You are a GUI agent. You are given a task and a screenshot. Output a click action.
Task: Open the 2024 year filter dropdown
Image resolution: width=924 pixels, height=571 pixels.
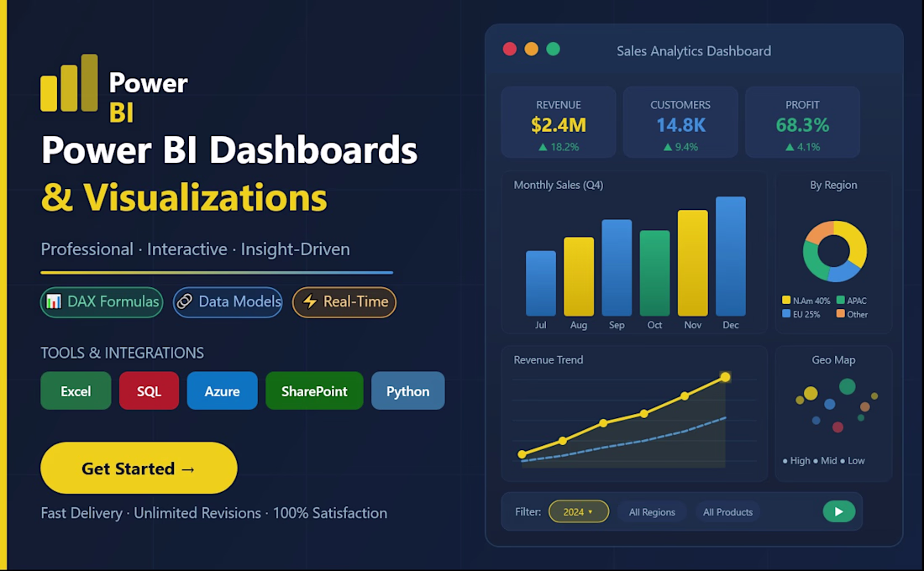pyautogui.click(x=579, y=511)
